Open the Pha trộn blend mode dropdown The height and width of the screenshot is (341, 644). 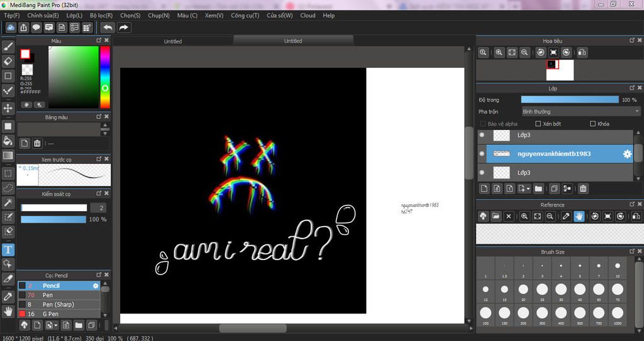click(x=580, y=112)
